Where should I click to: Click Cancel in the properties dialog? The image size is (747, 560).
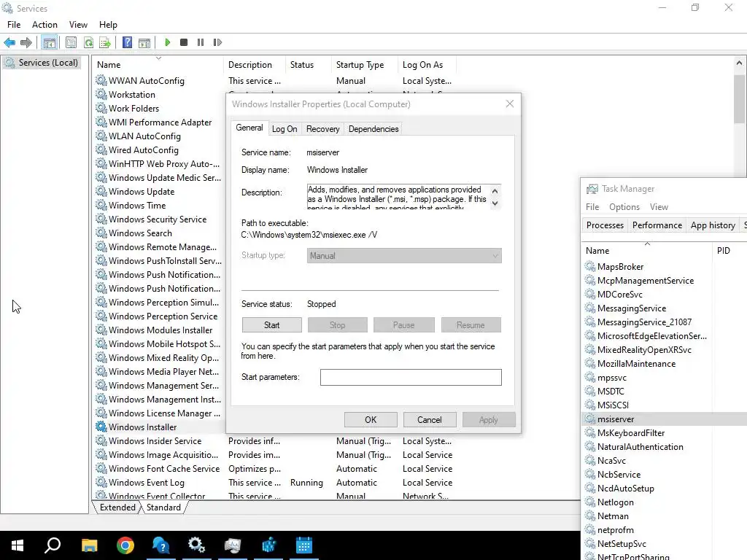[x=429, y=420]
